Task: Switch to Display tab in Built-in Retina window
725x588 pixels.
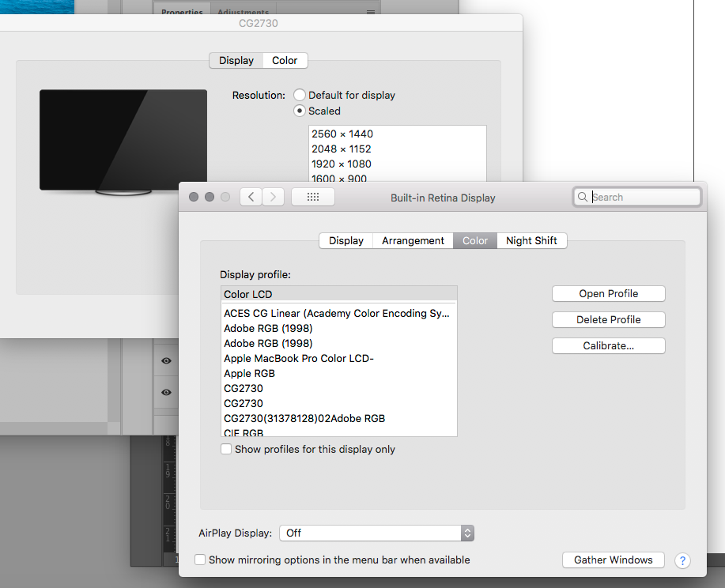Action: (346, 241)
